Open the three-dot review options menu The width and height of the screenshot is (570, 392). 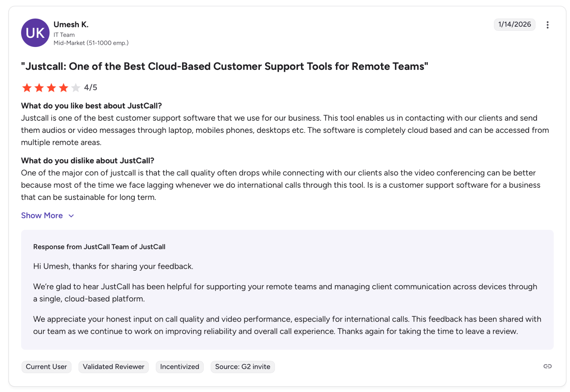[547, 25]
